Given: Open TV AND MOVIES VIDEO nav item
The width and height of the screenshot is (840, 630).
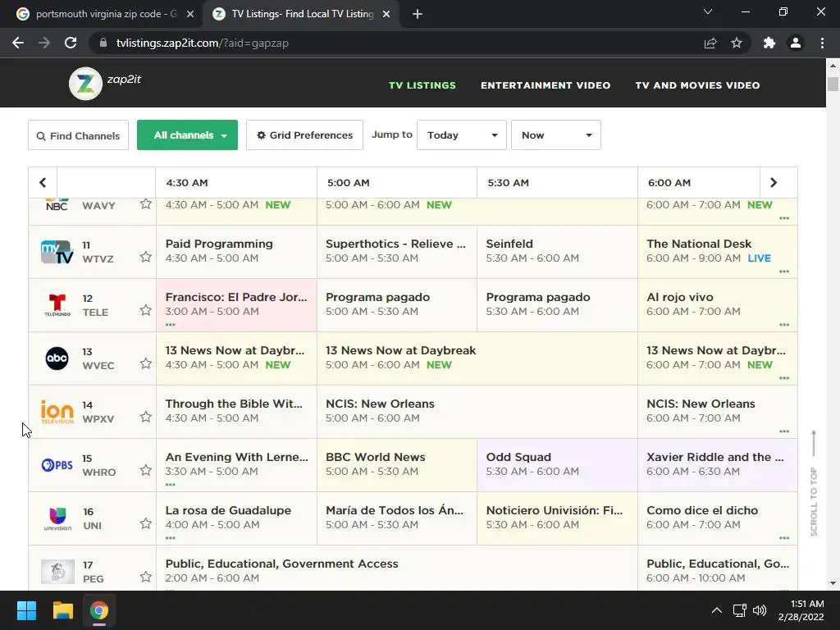Looking at the screenshot, I should tap(697, 85).
